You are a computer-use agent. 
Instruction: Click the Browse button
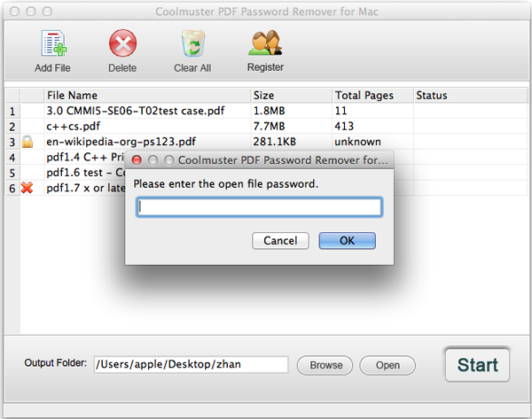[x=325, y=365]
